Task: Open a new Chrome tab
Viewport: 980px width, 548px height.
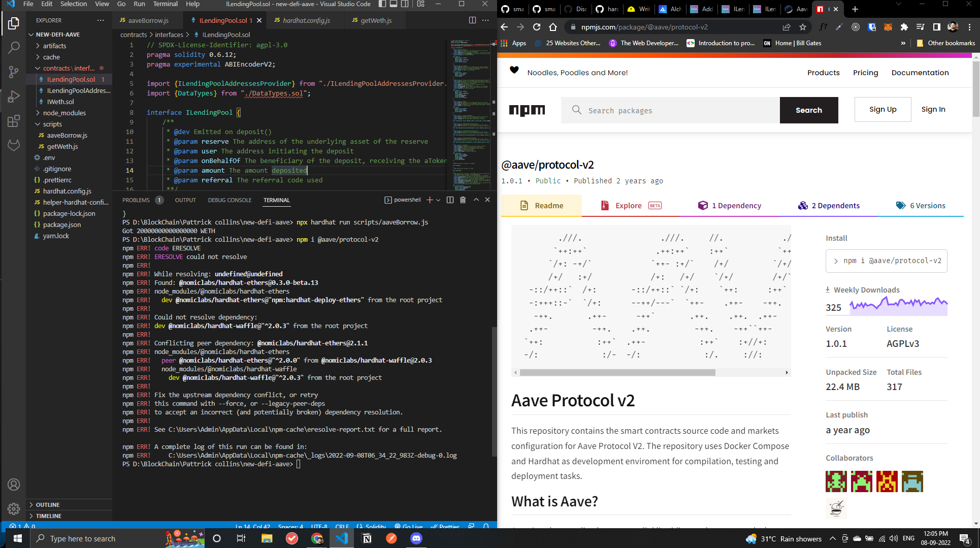Action: [855, 9]
